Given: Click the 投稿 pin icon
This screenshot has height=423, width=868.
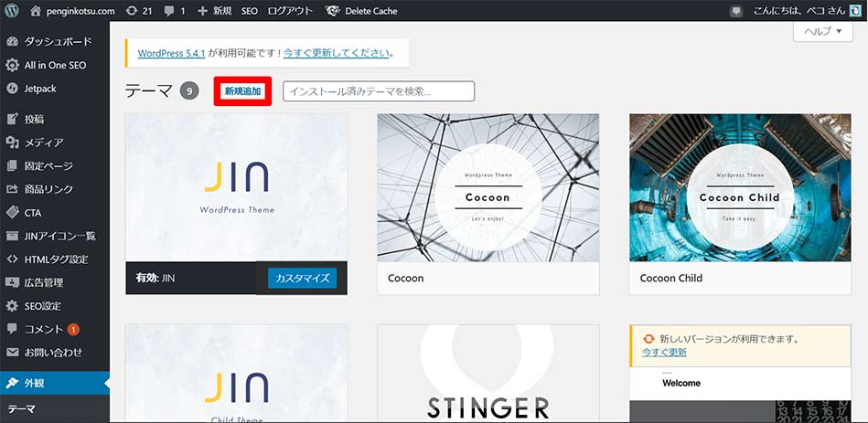Looking at the screenshot, I should (12, 119).
